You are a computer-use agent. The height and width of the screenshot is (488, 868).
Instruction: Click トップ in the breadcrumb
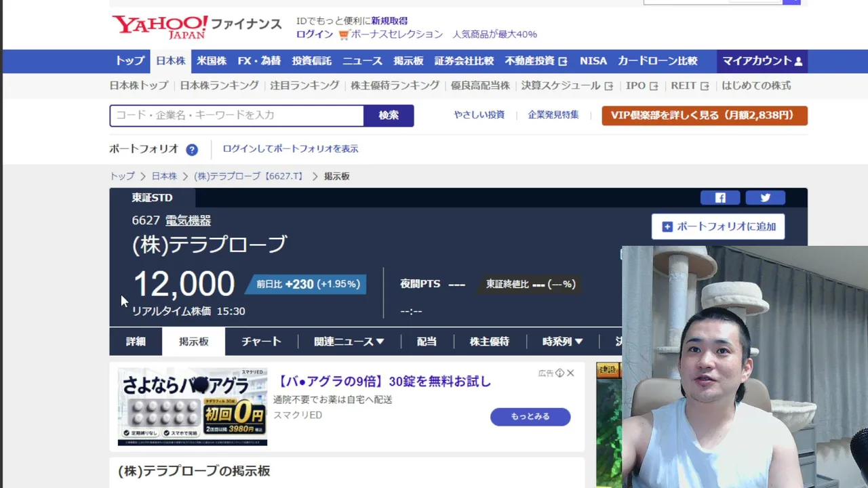coord(122,176)
